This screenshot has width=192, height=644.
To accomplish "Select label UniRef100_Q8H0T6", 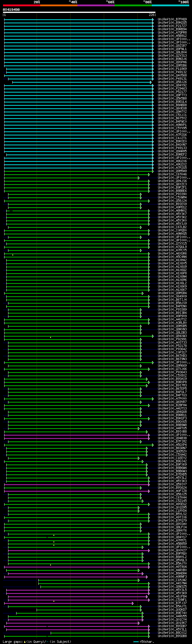I will click(x=172, y=530).
